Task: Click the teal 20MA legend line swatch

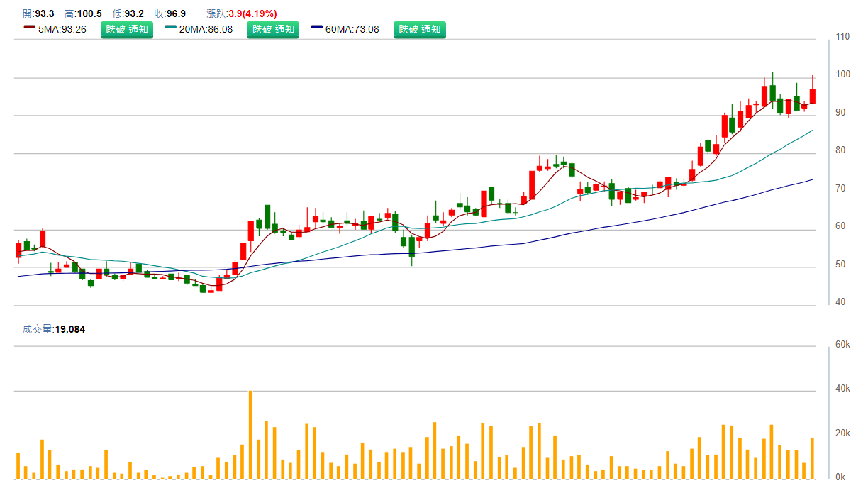Action: pyautogui.click(x=171, y=29)
